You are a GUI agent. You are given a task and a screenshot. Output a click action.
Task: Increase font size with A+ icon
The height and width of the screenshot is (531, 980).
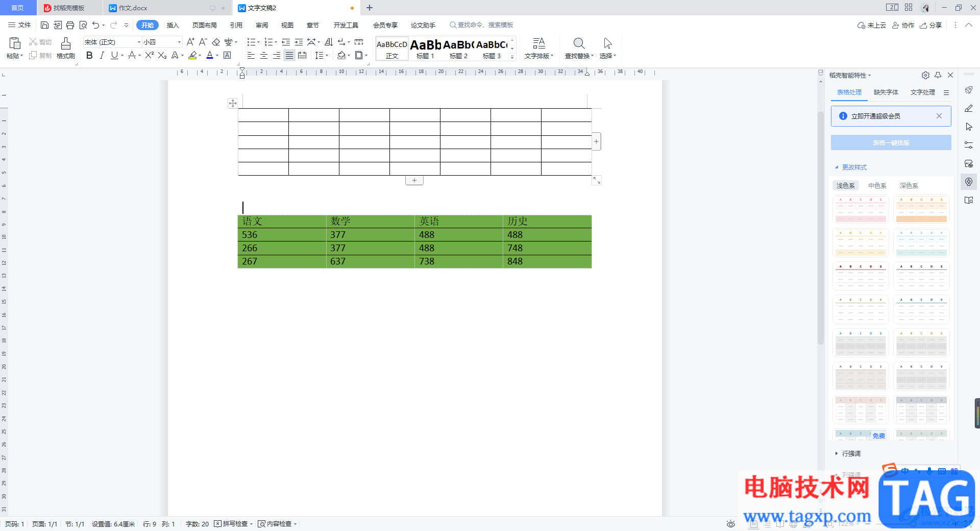pyautogui.click(x=190, y=42)
